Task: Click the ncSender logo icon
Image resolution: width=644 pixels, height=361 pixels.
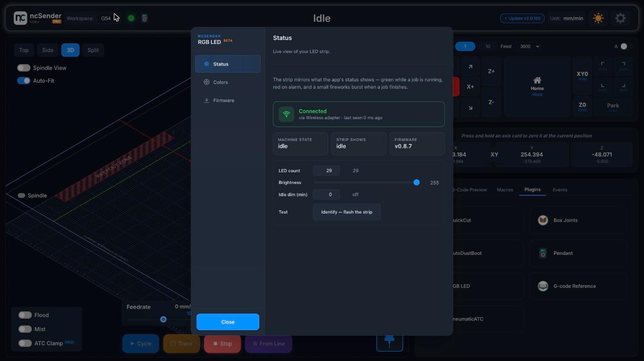Action: 20,18
